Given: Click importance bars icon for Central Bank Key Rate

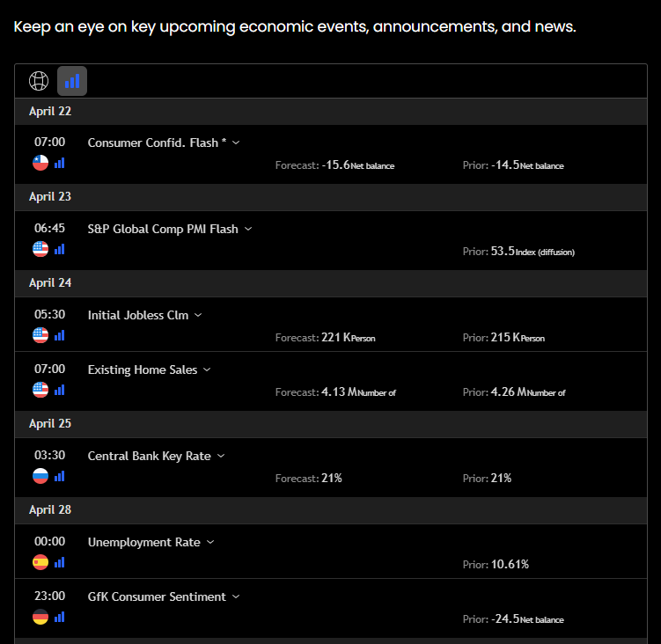Looking at the screenshot, I should [60, 476].
